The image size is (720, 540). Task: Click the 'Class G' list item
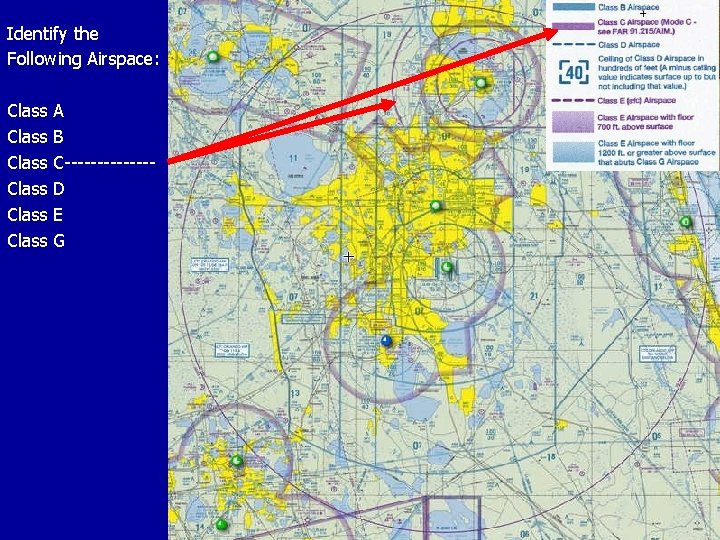36,241
